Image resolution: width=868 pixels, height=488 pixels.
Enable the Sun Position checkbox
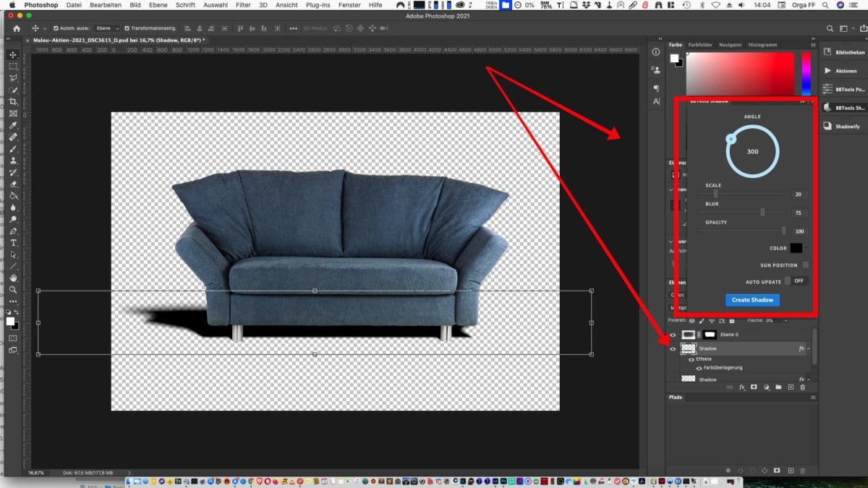click(x=805, y=265)
